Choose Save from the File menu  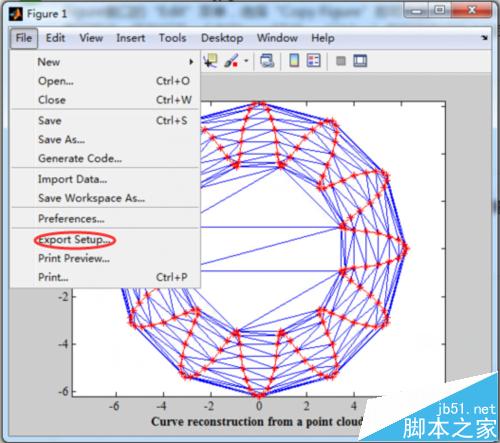coord(105,121)
